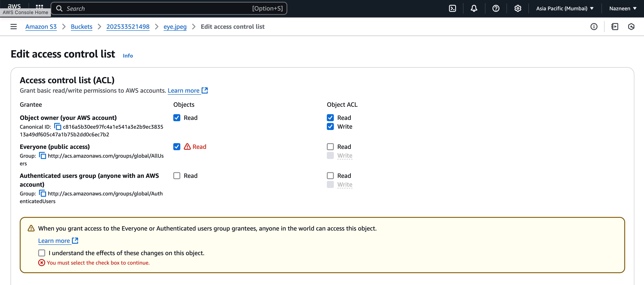Open the Asia Pacific (Mumbai) region dropdown
Screen dimensions: 644x285
(565, 9)
